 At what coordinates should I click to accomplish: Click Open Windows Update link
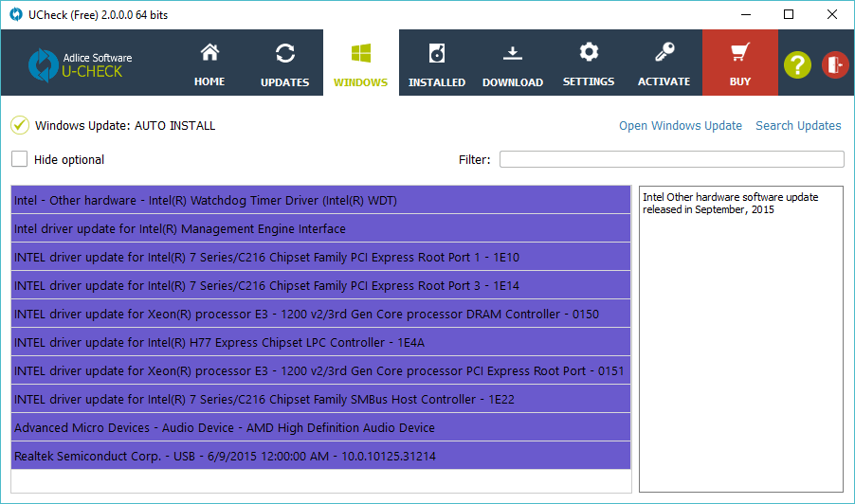pyautogui.click(x=680, y=125)
